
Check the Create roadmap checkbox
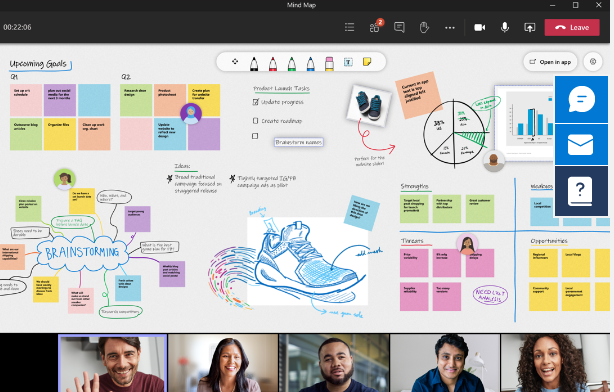click(256, 121)
